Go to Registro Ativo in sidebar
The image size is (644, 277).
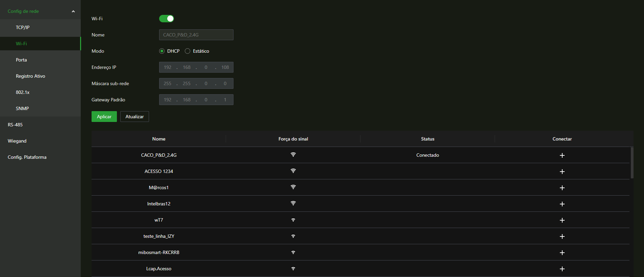(30, 76)
